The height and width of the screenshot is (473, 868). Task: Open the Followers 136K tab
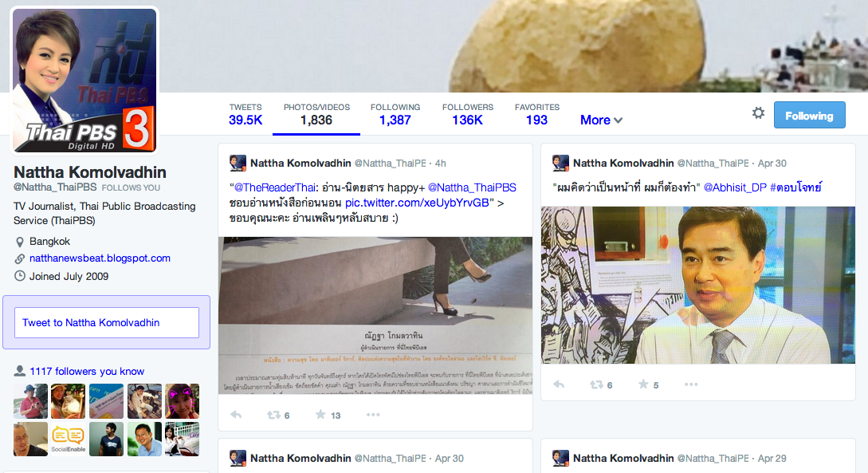(467, 114)
